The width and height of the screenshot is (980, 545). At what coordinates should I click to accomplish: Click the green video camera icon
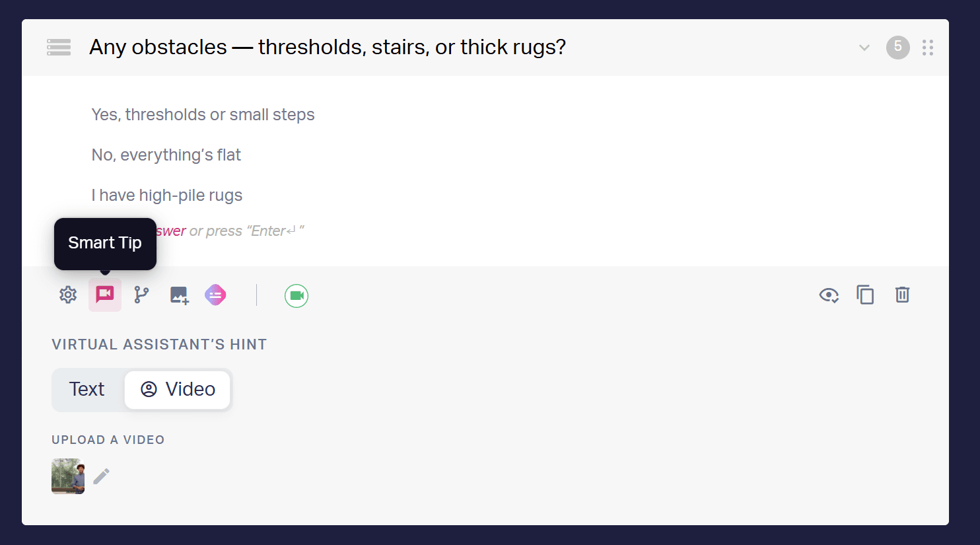tap(297, 295)
